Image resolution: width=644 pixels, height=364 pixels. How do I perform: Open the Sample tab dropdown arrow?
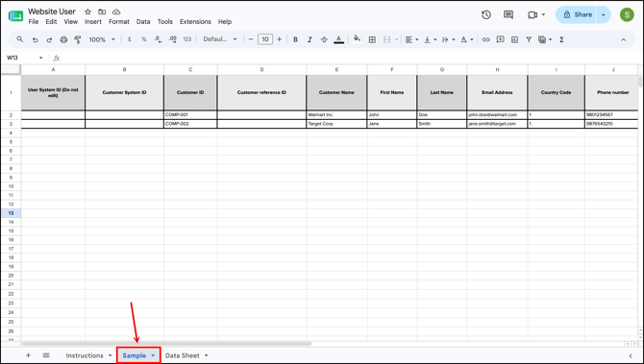[x=153, y=355]
